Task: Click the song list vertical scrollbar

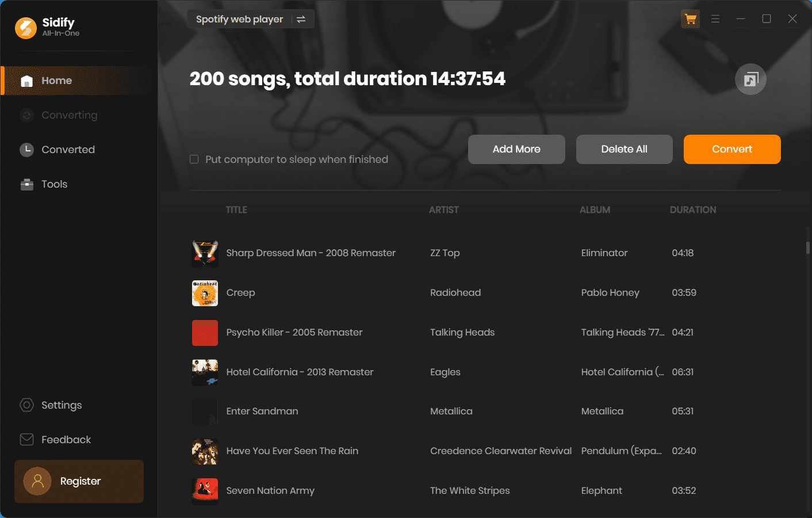Action: [x=807, y=247]
